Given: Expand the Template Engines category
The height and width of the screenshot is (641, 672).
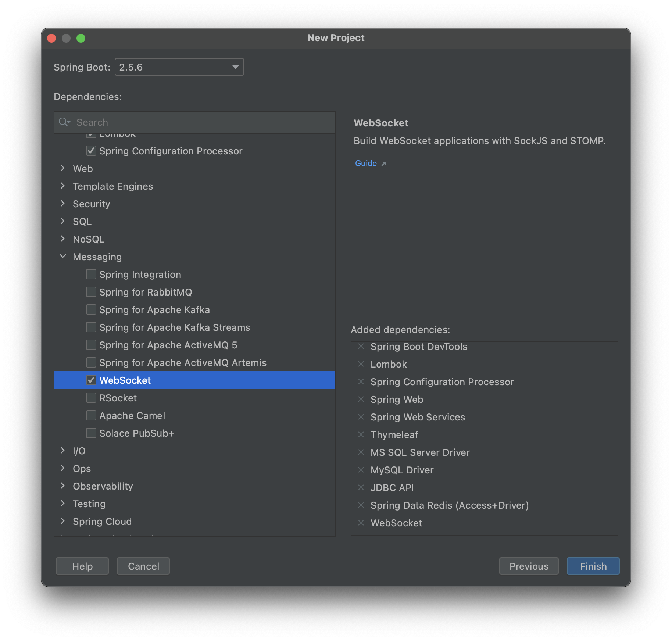Looking at the screenshot, I should pyautogui.click(x=63, y=186).
